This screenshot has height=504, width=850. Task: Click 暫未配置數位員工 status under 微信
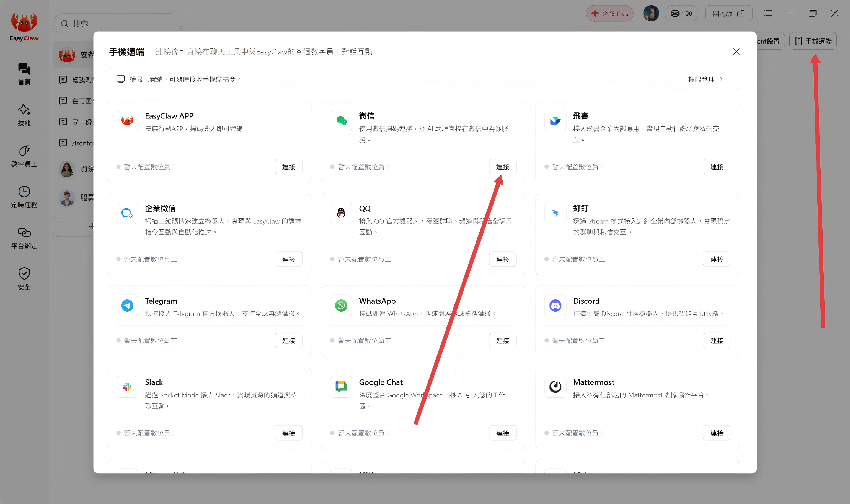tap(361, 167)
